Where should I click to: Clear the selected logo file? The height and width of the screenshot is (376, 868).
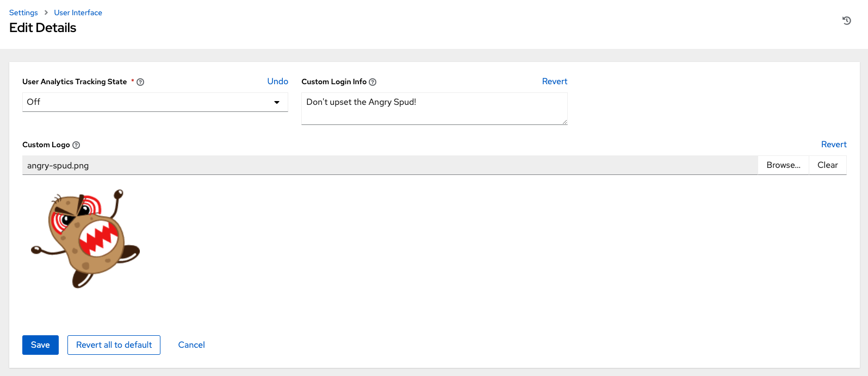pos(827,165)
